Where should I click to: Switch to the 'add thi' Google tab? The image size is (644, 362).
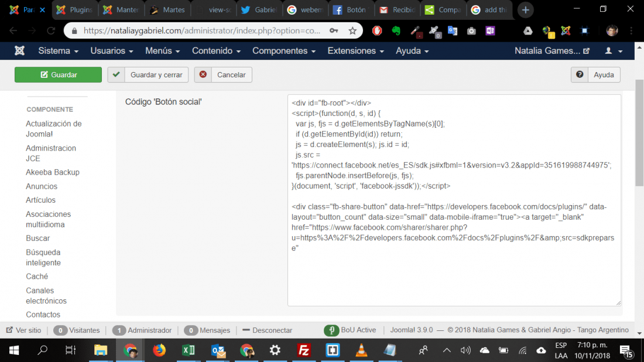[489, 10]
